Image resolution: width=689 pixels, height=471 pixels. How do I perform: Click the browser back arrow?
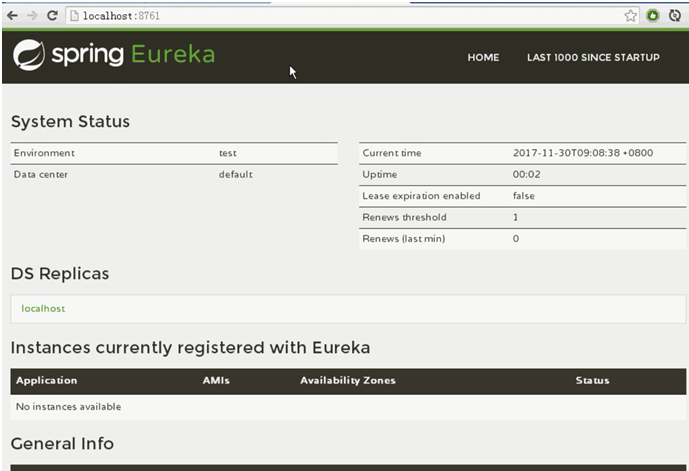click(x=12, y=16)
